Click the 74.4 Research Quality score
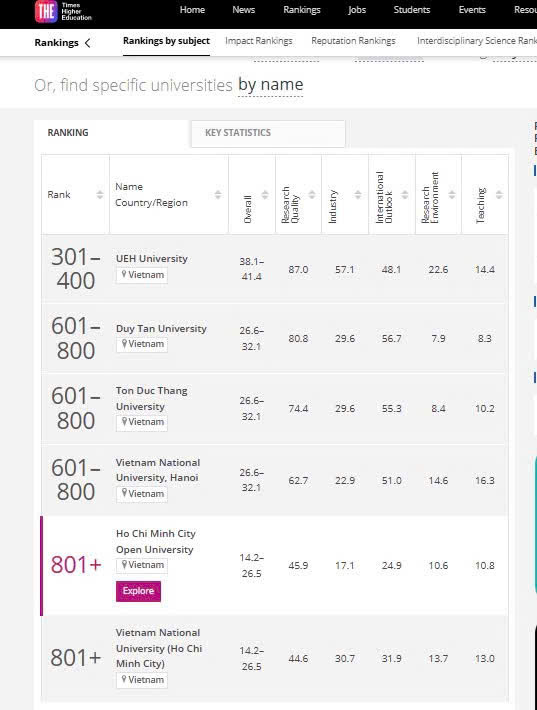 298,408
